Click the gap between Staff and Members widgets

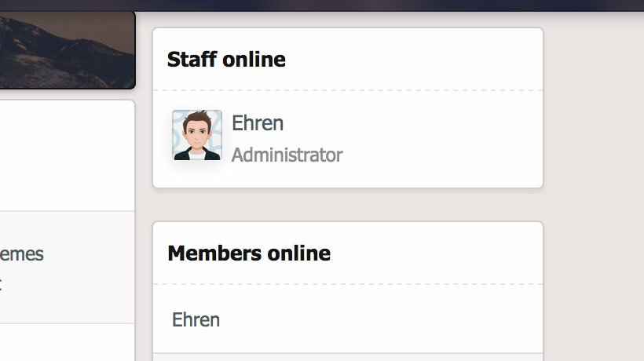point(348,205)
